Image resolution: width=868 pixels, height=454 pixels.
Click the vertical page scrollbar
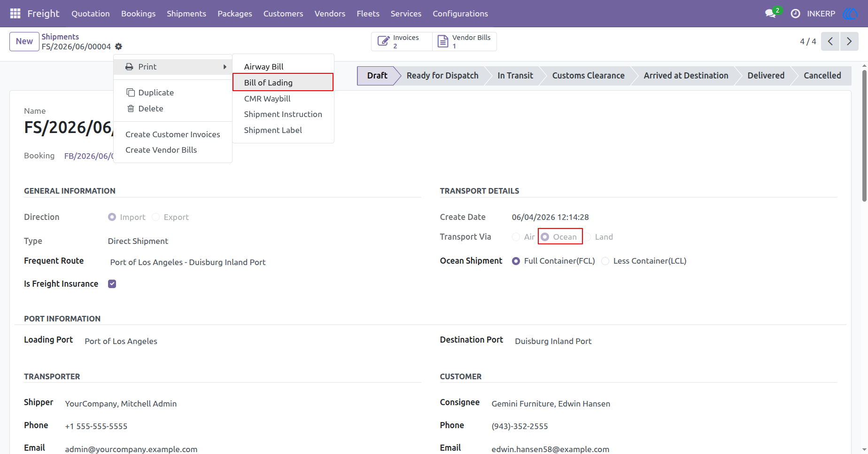[x=864, y=136]
